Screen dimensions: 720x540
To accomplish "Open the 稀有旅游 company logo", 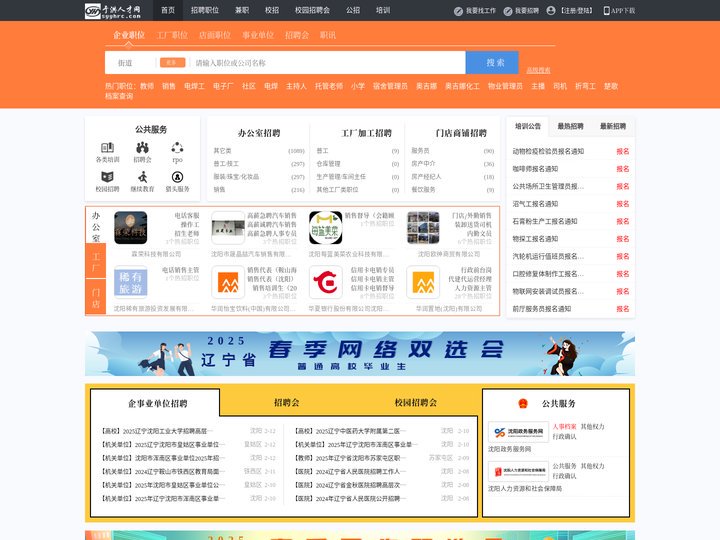I will tap(130, 282).
